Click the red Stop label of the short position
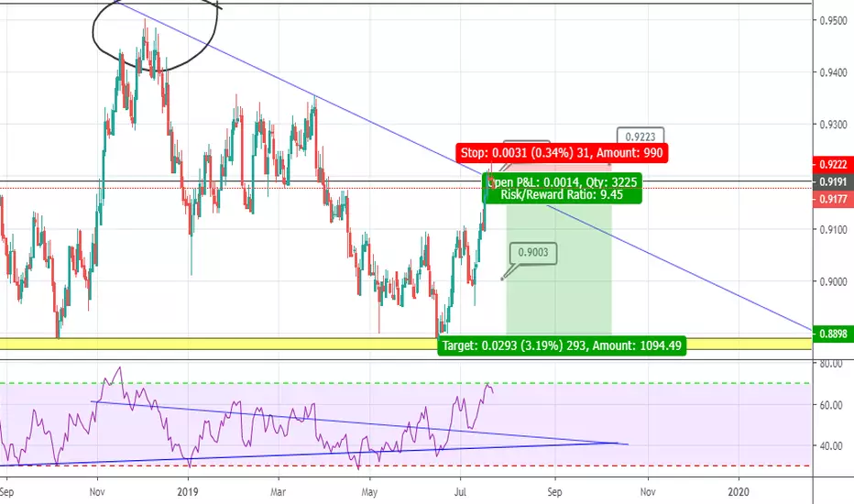Screen dimensions: 854x504 point(562,153)
